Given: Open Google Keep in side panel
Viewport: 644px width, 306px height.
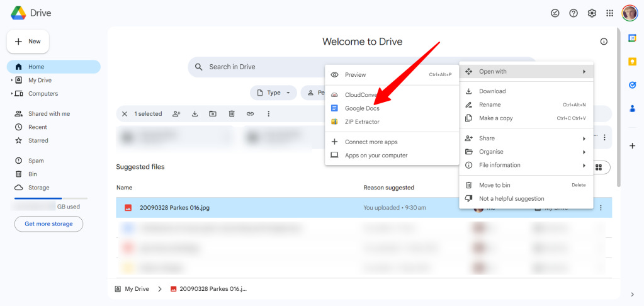Looking at the screenshot, I should (x=633, y=62).
